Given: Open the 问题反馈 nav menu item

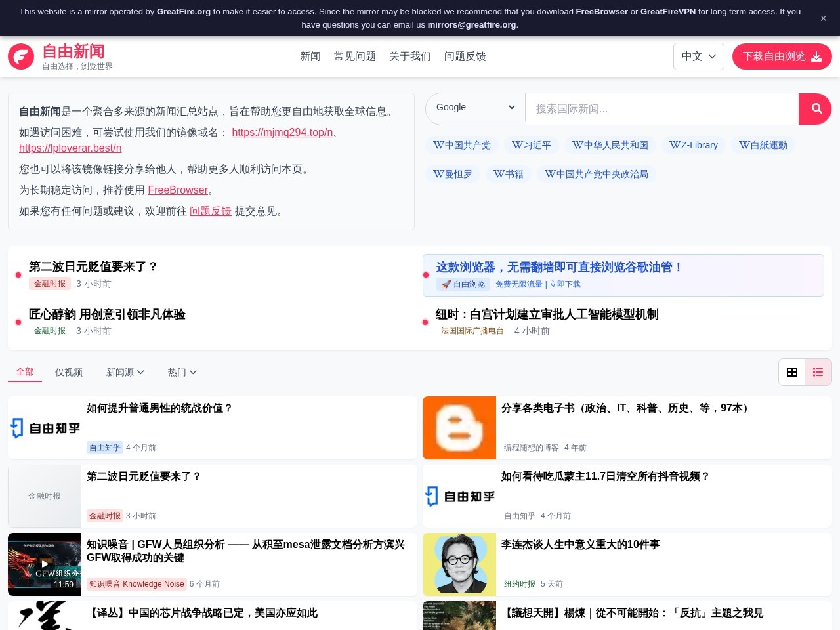Looking at the screenshot, I should point(465,56).
